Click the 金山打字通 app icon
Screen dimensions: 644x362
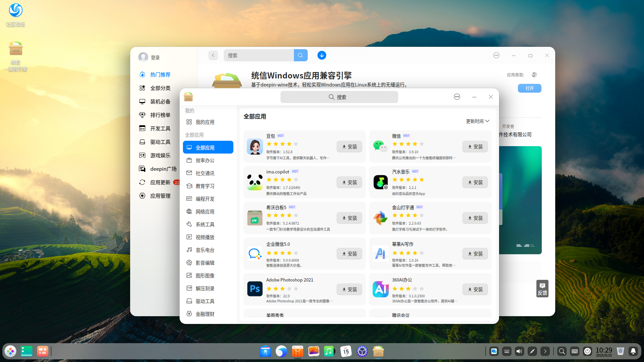click(381, 218)
